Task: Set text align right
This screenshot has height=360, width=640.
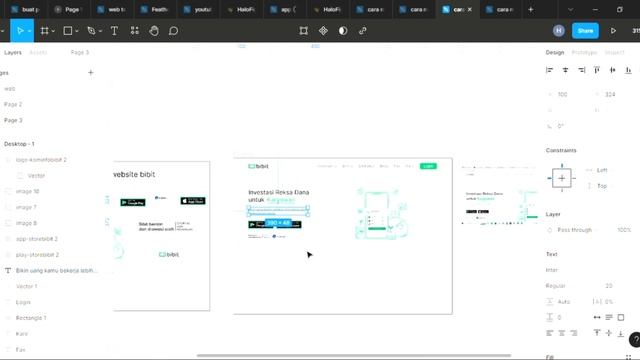Action: click(573, 333)
